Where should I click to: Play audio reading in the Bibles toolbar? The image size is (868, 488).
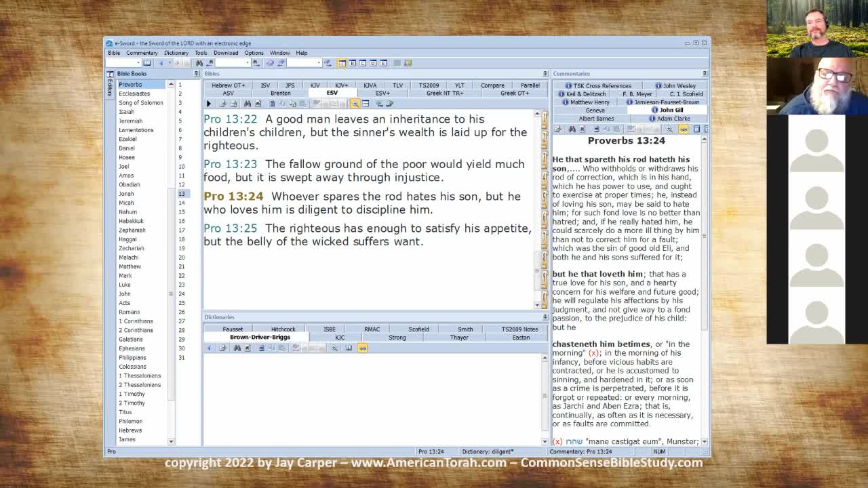click(209, 103)
